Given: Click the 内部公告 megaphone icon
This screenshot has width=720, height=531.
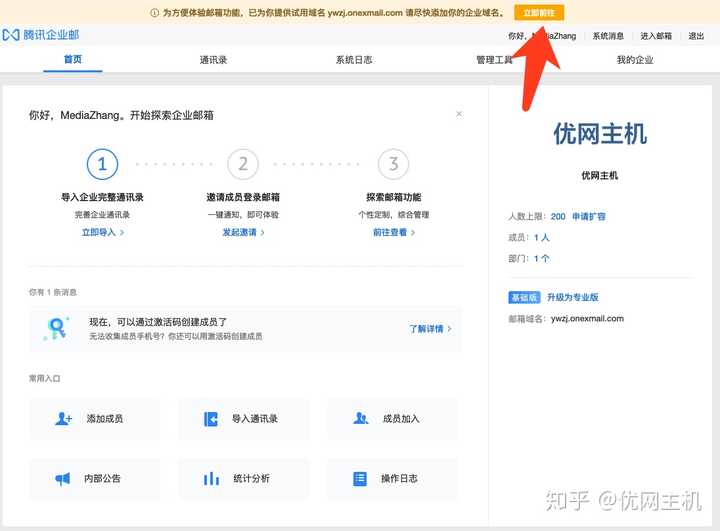Looking at the screenshot, I should 62,479.
